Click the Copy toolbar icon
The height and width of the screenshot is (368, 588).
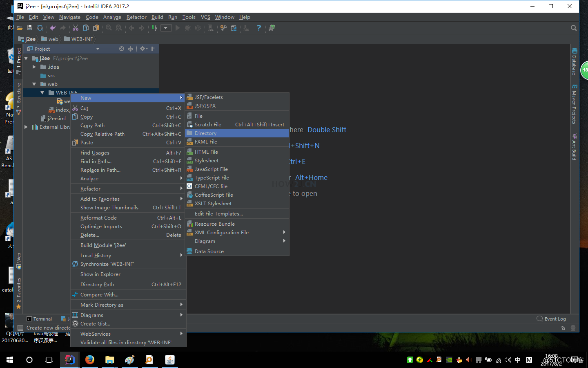86,28
